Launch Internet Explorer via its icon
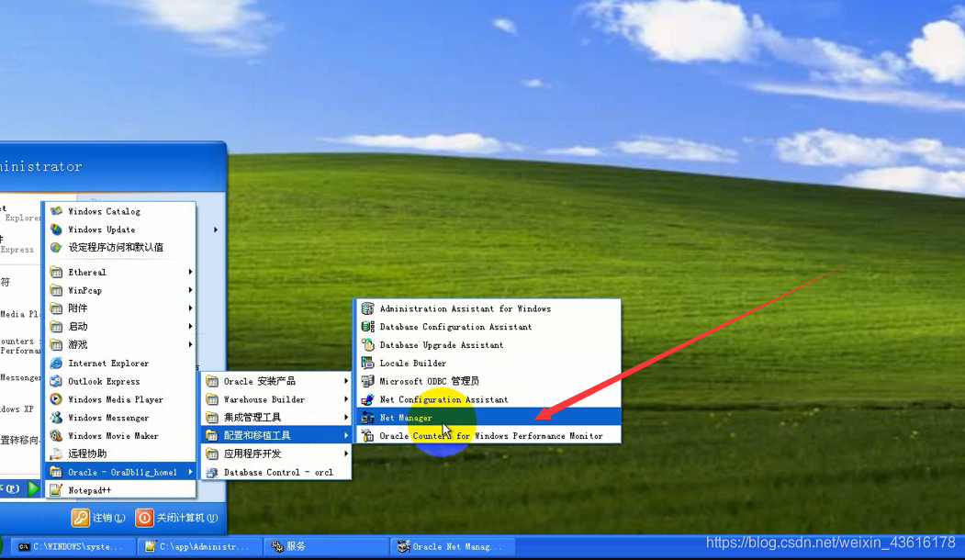This screenshot has width=965, height=560. click(x=57, y=363)
